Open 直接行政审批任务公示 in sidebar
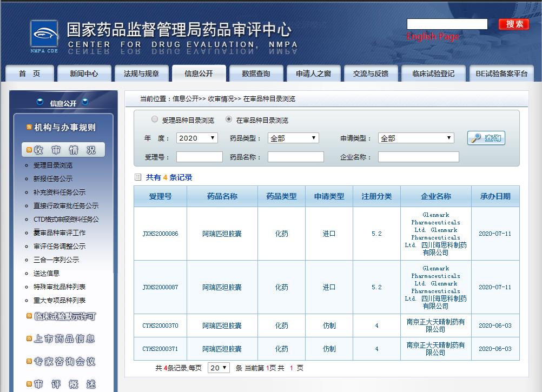 point(66,205)
